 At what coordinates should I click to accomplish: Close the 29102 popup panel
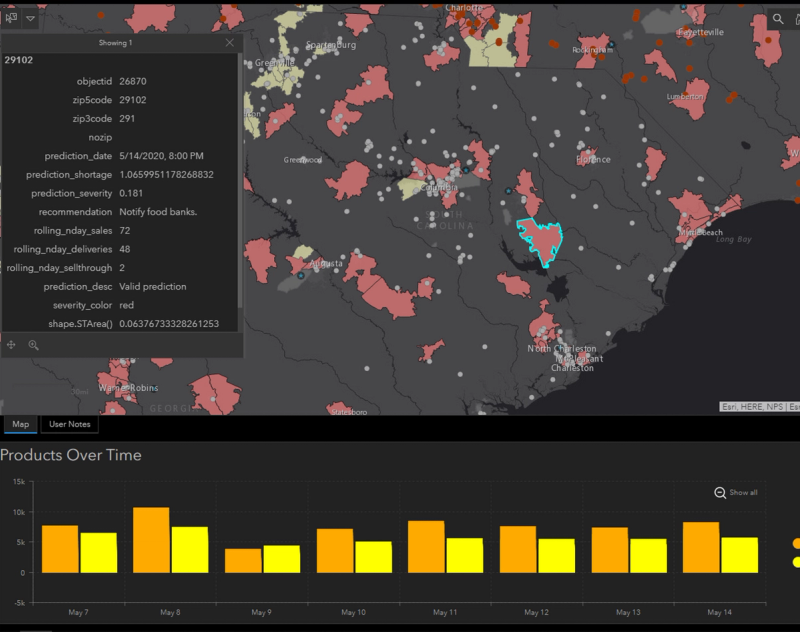click(x=230, y=43)
